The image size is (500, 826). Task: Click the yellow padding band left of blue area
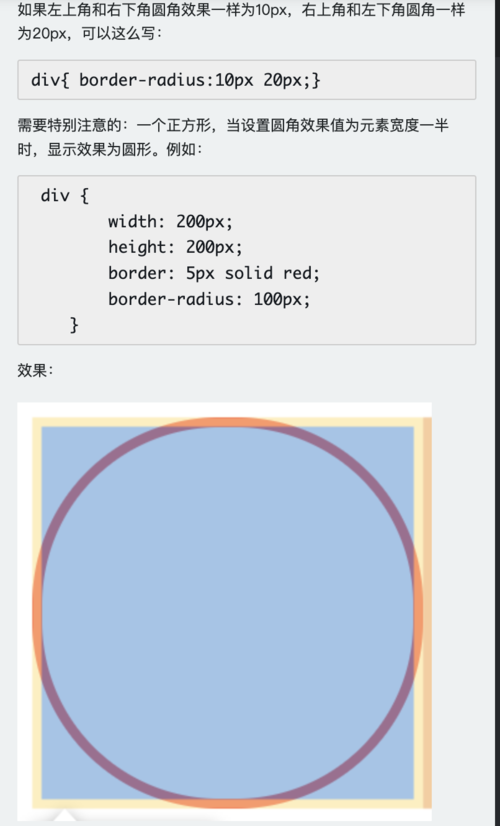(37, 613)
